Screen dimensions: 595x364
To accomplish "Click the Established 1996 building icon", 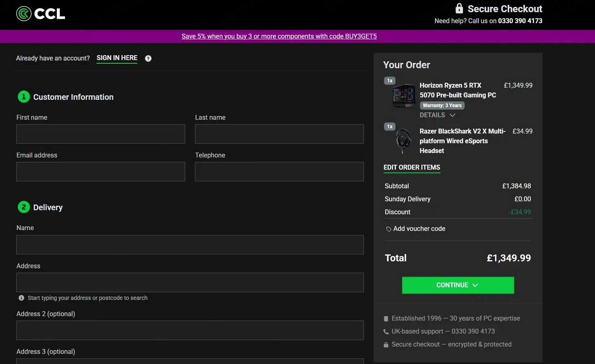I will 386,319.
